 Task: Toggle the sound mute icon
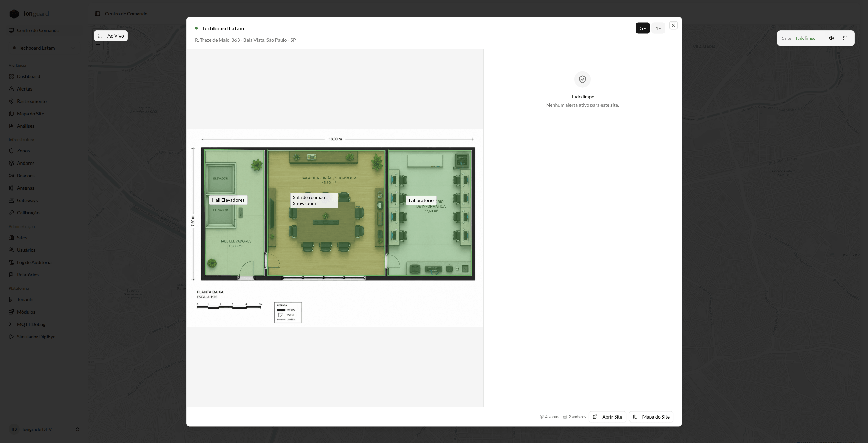tap(831, 38)
